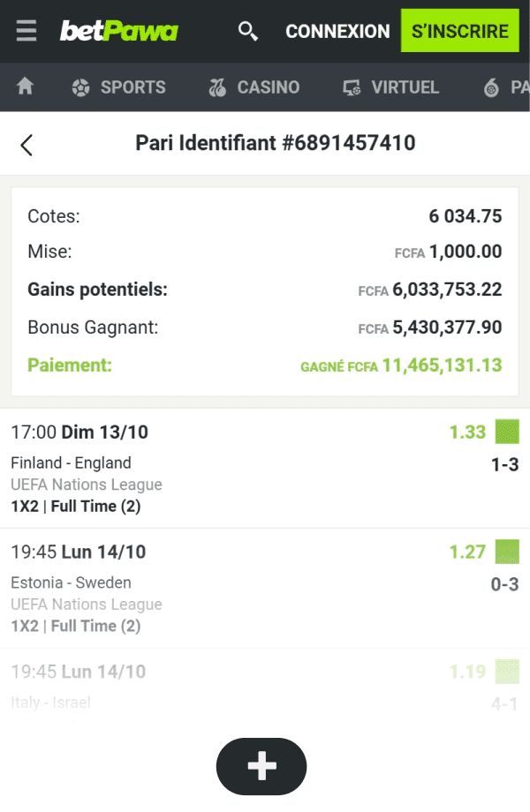Image resolution: width=530 pixels, height=812 pixels.
Task: Open search with magnifier icon
Action: (x=248, y=32)
